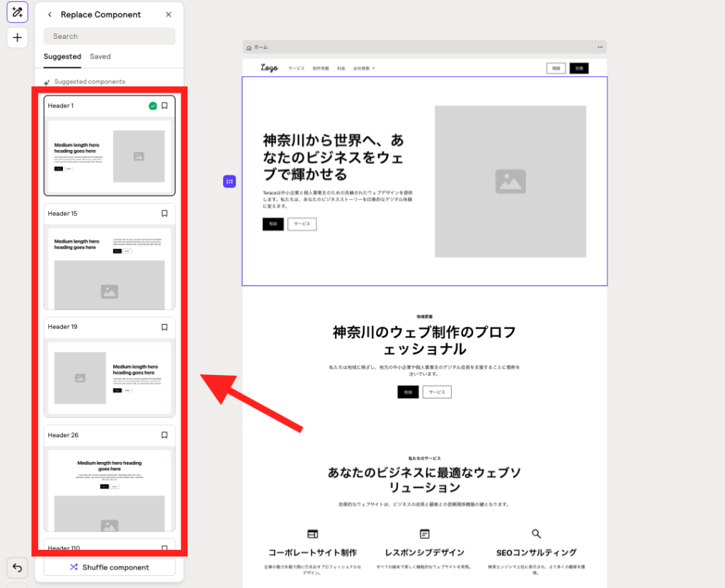Screen dimensions: 725x588
Task: Toggle bookmark on Header 15
Action: (164, 214)
